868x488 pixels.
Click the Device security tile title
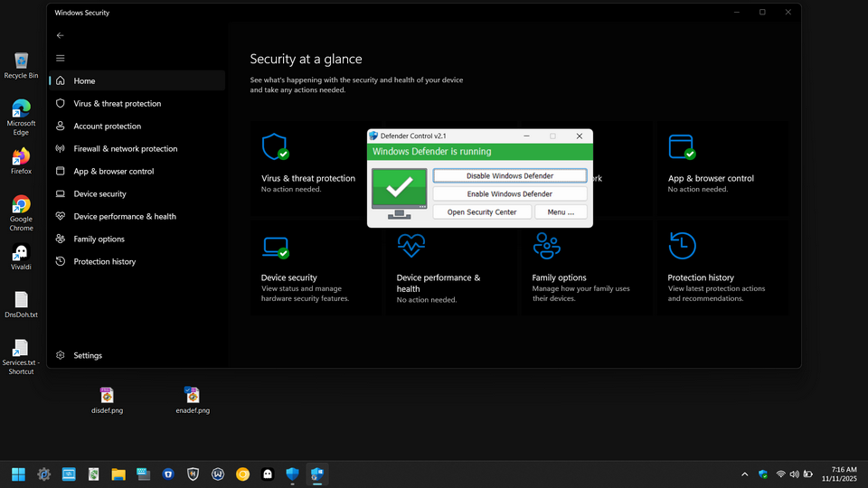coord(289,277)
